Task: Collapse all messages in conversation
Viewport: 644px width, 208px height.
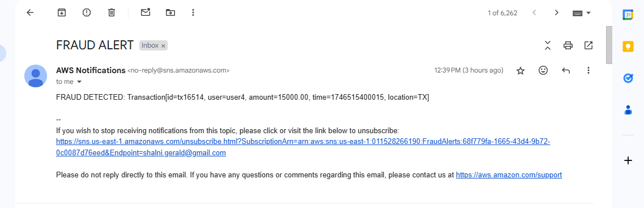Action: click(x=548, y=45)
